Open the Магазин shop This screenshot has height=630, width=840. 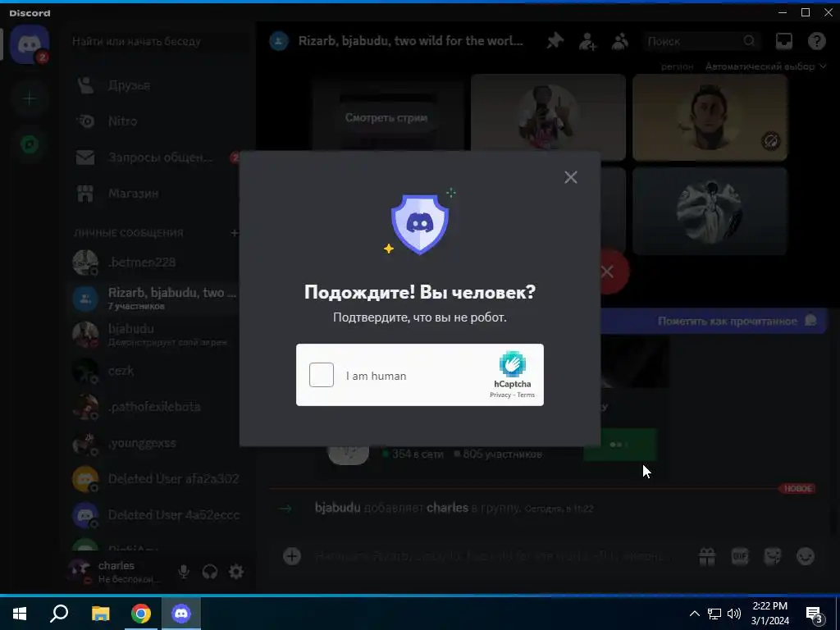(x=154, y=194)
